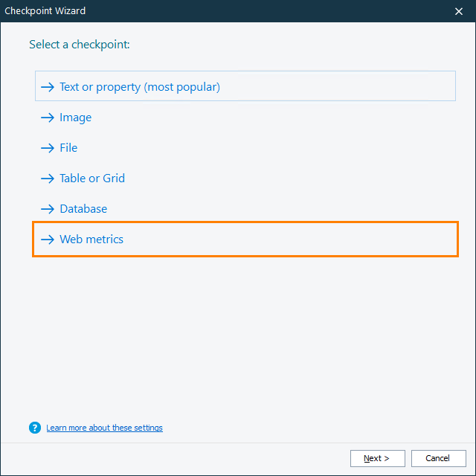Choose the Database checkpoint option
The width and height of the screenshot is (476, 476).
(x=83, y=209)
